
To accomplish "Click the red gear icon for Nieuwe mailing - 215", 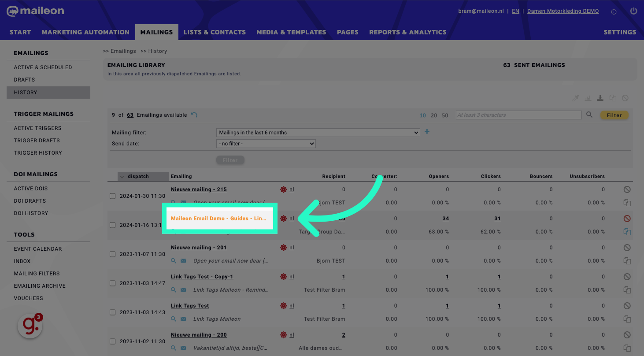I will click(283, 189).
